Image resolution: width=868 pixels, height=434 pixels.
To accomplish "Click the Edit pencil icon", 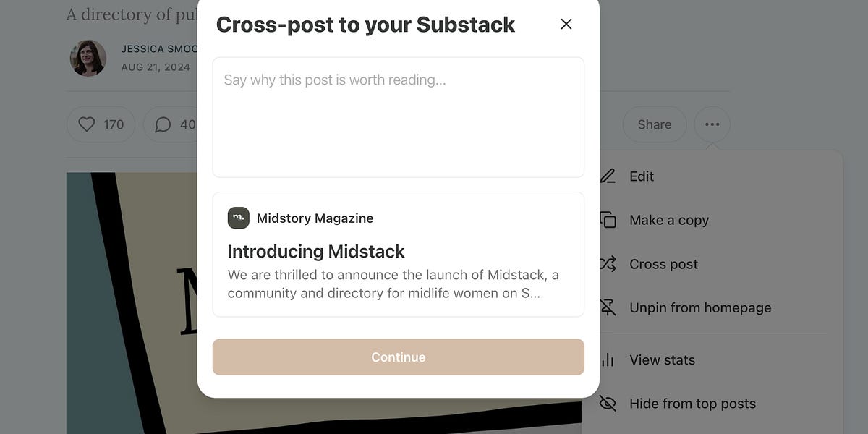I will pyautogui.click(x=608, y=176).
